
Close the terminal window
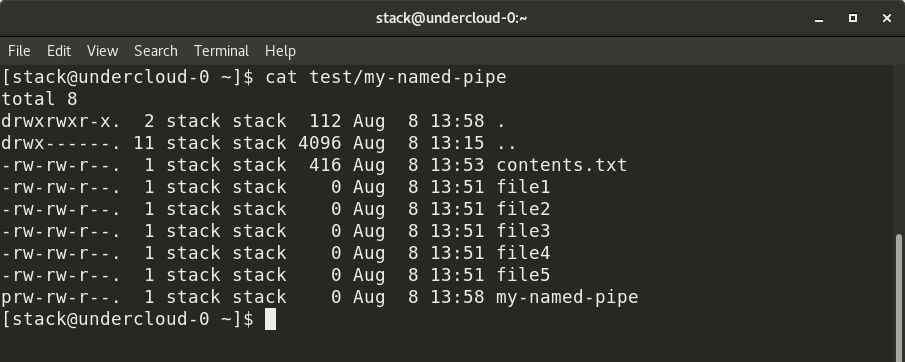(x=887, y=18)
